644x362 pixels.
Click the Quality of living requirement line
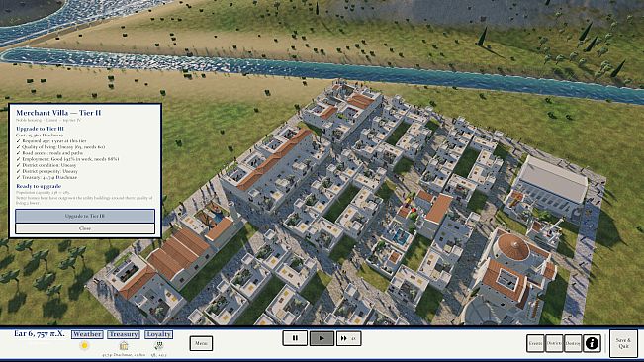60,147
